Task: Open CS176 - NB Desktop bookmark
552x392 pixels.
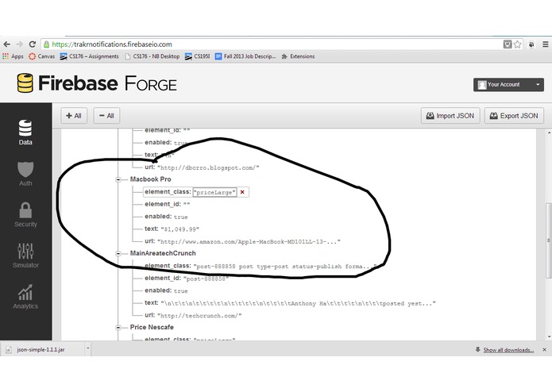Action: pyautogui.click(x=152, y=56)
